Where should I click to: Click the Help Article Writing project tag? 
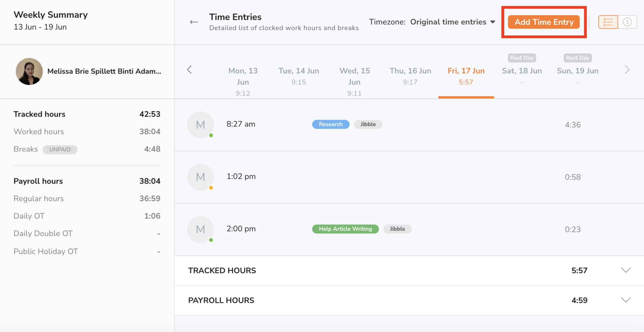(345, 229)
